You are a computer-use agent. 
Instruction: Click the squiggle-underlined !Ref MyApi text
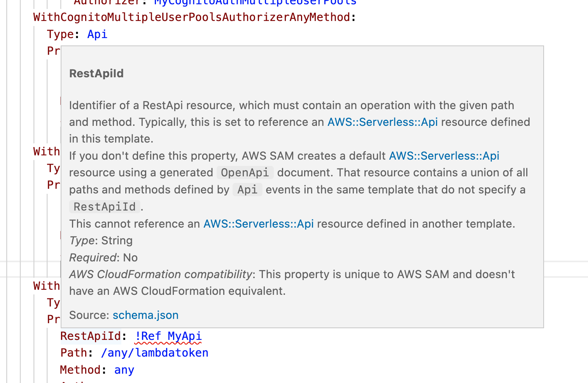click(168, 336)
